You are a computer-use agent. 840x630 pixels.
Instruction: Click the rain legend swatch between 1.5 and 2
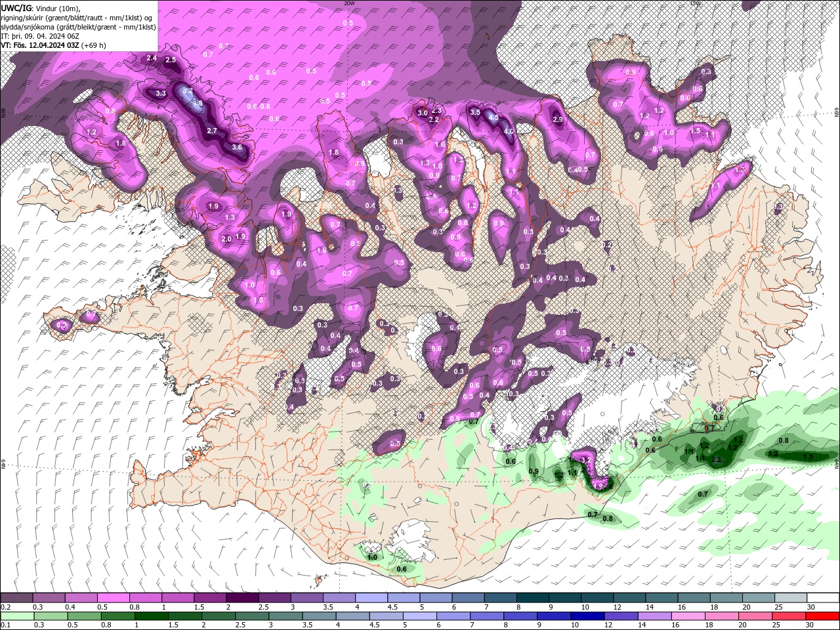pos(184,616)
